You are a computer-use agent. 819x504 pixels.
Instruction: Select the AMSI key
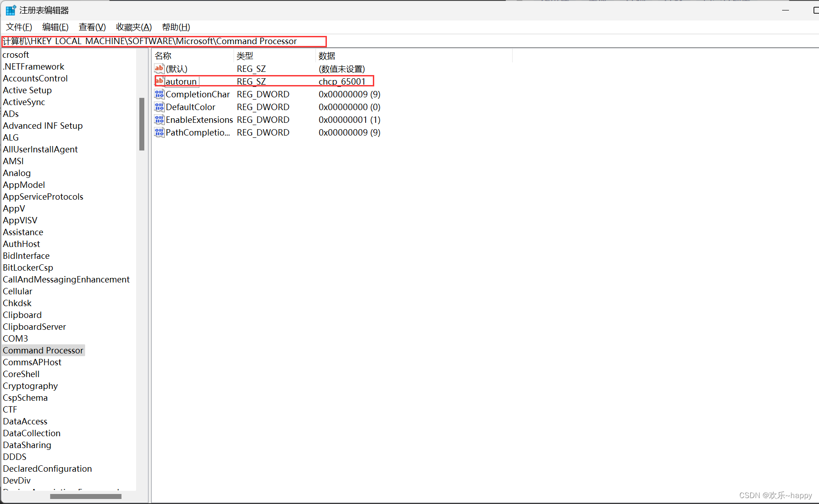pos(13,161)
